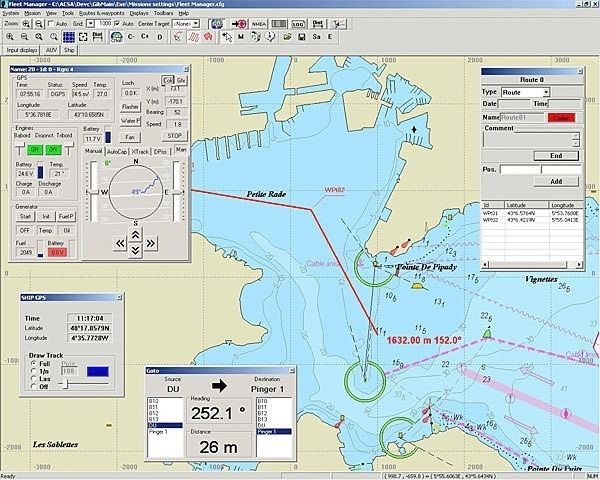Select the Off draw track option
Image resolution: width=600 pixels, height=480 pixels.
(x=34, y=387)
